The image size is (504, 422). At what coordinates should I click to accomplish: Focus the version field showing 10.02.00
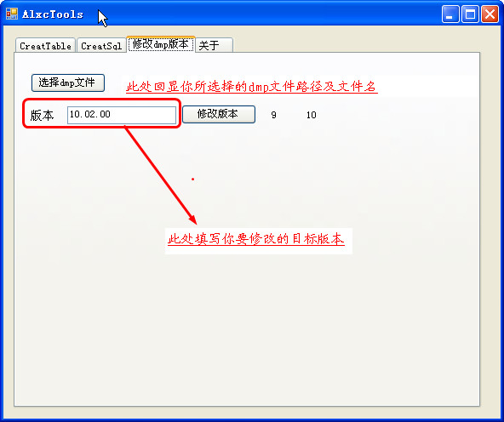(122, 115)
